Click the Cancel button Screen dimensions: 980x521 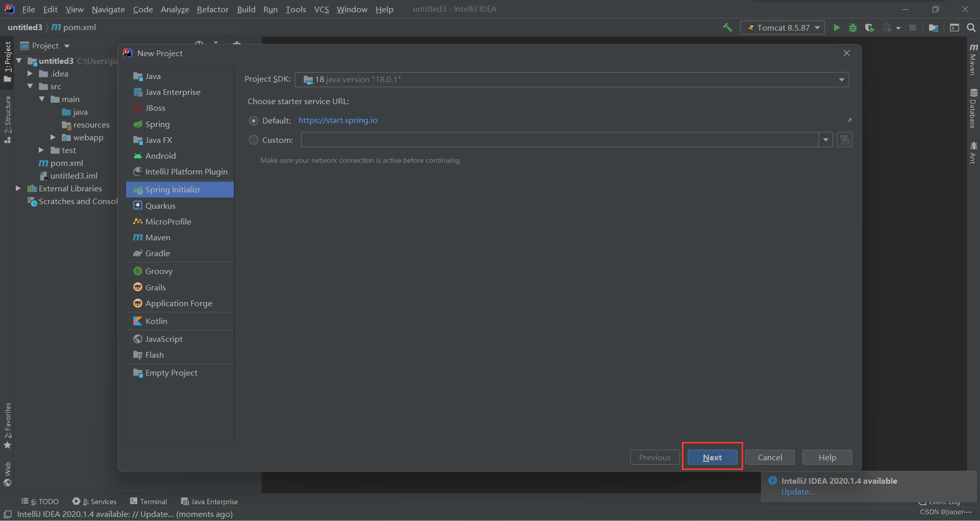coord(770,457)
